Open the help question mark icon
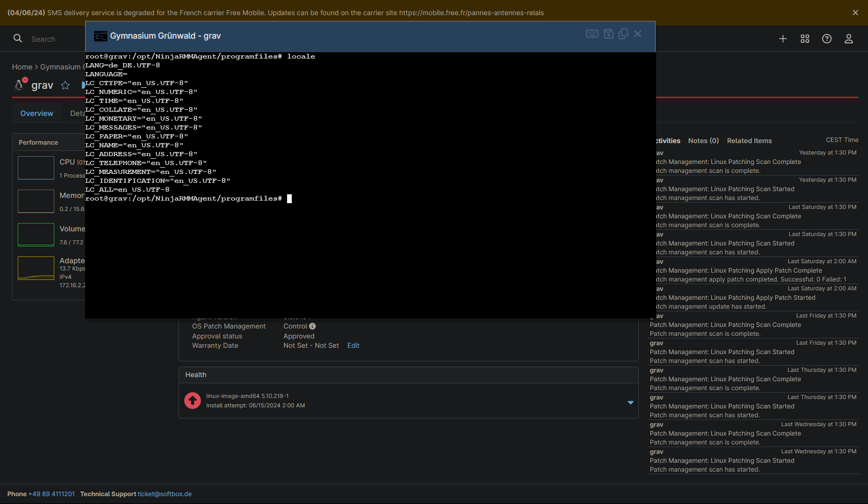This screenshot has width=868, height=504. [x=827, y=39]
